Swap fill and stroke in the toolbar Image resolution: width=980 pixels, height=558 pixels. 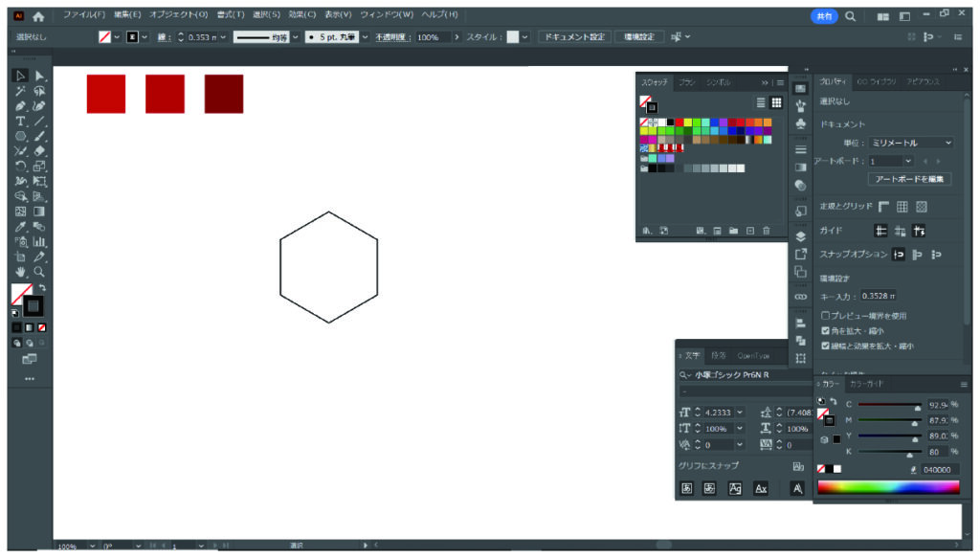[42, 288]
